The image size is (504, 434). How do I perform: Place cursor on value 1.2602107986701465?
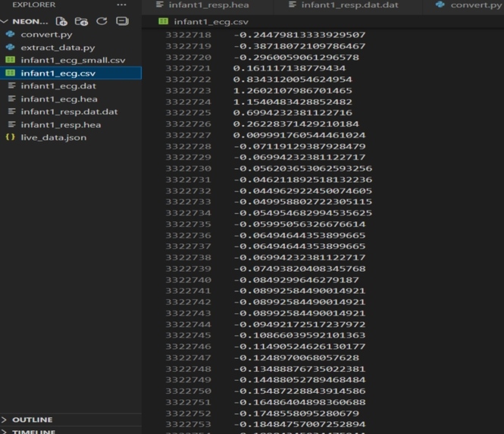pos(293,91)
